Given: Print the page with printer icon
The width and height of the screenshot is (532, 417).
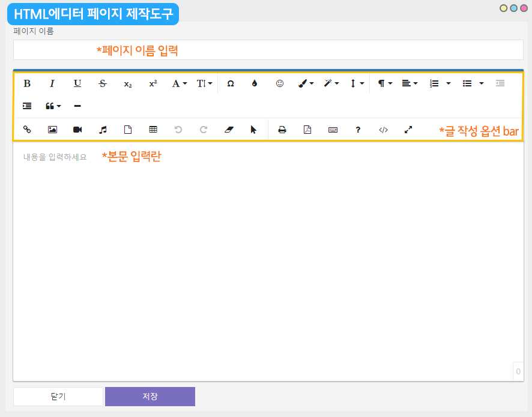Looking at the screenshot, I should click(282, 129).
